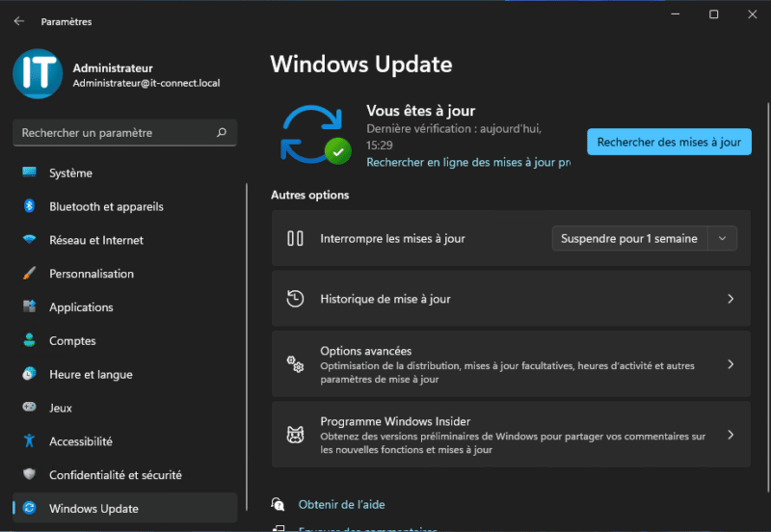The height and width of the screenshot is (532, 771).
Task: Expand Options avancées chevron
Action: point(730,364)
